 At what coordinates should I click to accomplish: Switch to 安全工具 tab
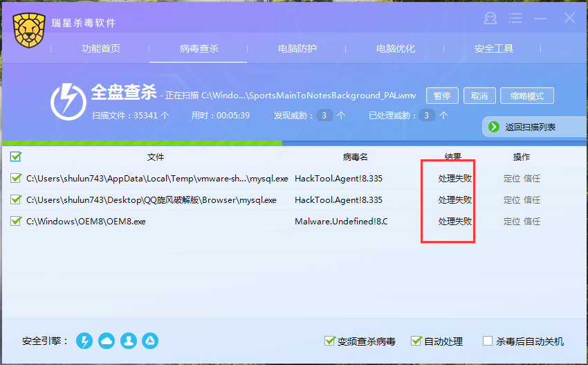pyautogui.click(x=493, y=48)
